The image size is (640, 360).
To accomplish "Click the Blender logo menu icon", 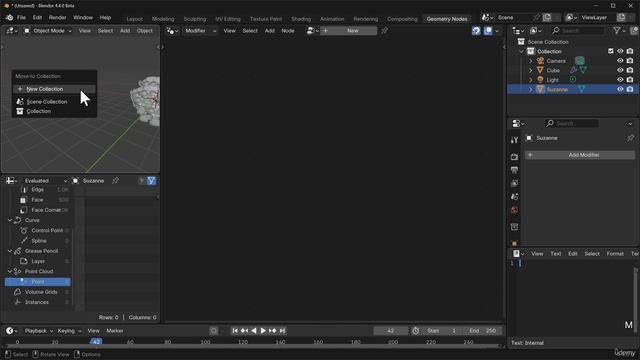I will coord(9,18).
